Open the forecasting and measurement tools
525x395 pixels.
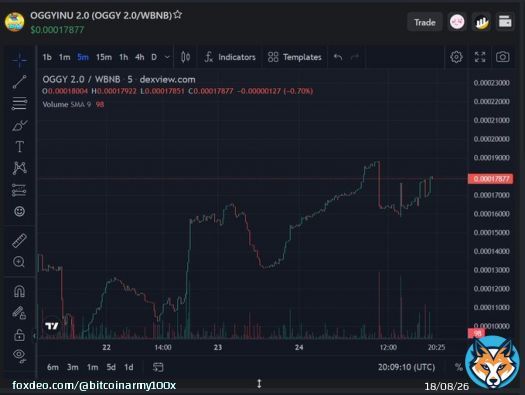[x=19, y=190]
